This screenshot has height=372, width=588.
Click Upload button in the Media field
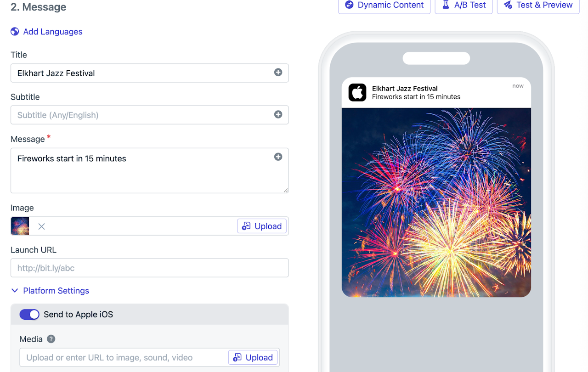point(253,358)
